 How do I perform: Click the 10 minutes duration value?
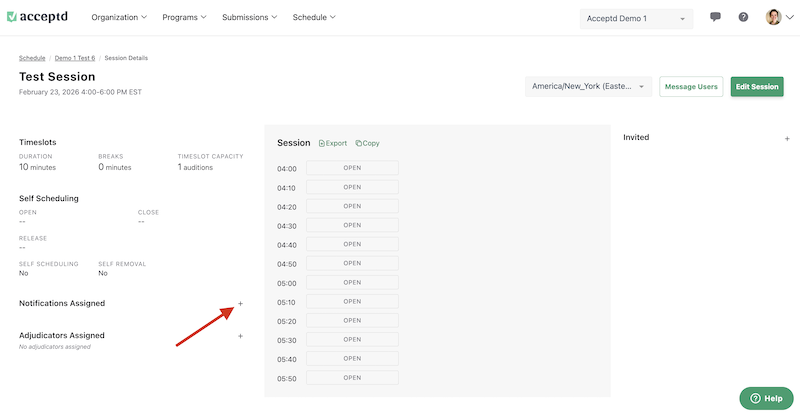37,167
